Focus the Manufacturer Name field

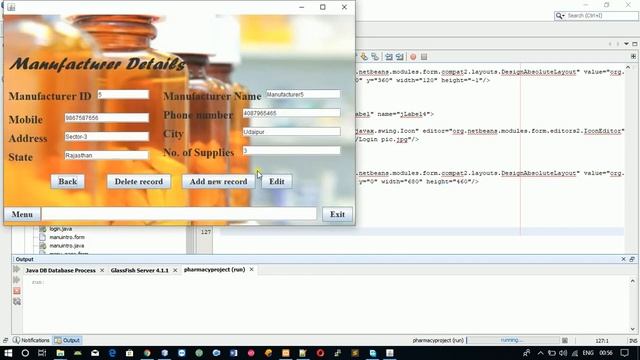(303, 94)
